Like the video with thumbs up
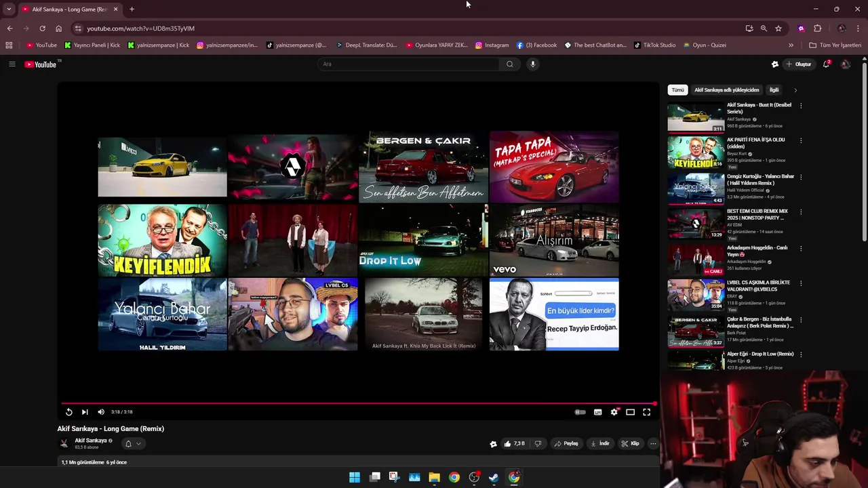 click(515, 444)
